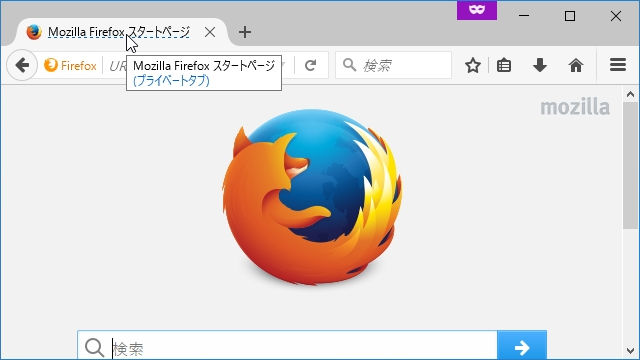
Task: Minimize the Firefox window
Action: [x=524, y=16]
